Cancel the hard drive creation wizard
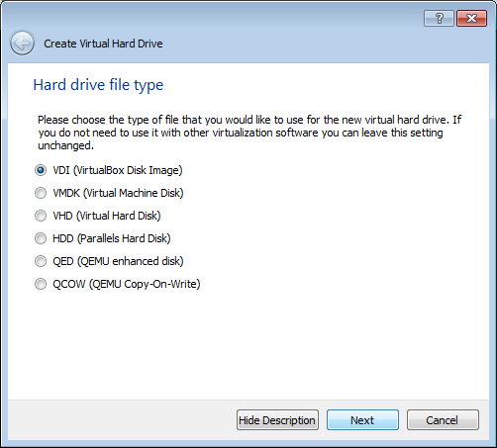Viewport: 497px width, 448px height. pyautogui.click(x=443, y=420)
